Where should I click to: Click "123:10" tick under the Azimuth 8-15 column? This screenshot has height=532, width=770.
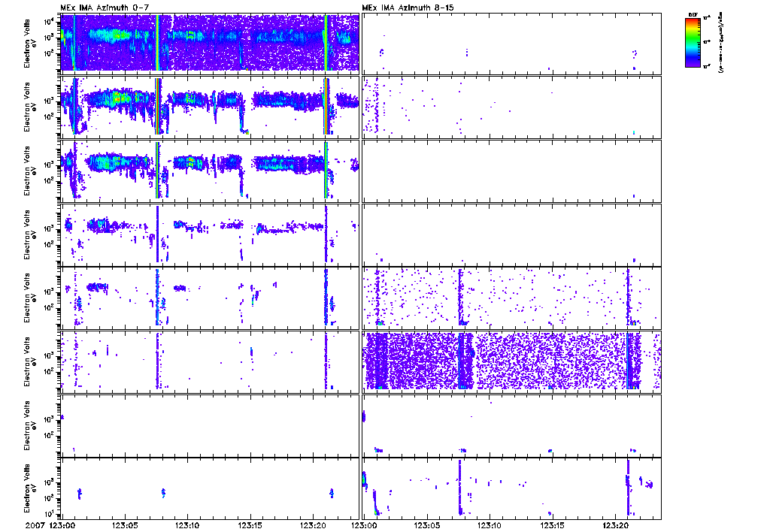[x=490, y=525]
